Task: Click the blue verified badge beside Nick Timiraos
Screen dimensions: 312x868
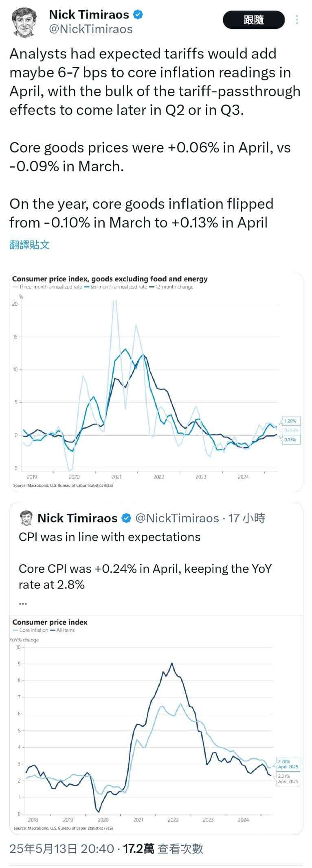Action: pos(138,15)
